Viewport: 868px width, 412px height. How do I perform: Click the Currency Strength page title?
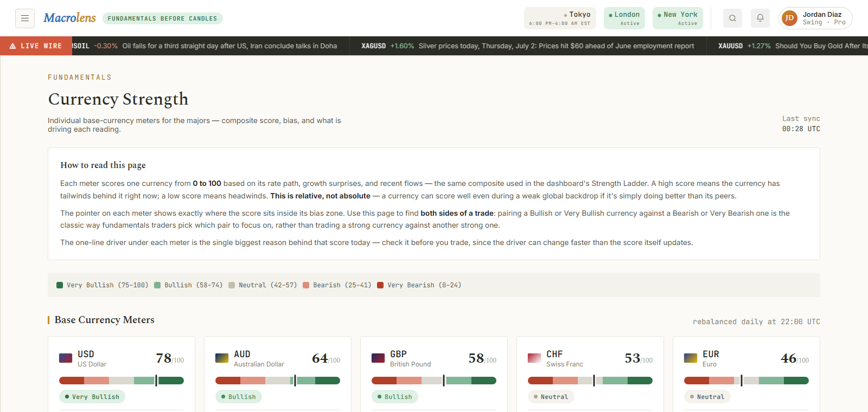point(118,99)
